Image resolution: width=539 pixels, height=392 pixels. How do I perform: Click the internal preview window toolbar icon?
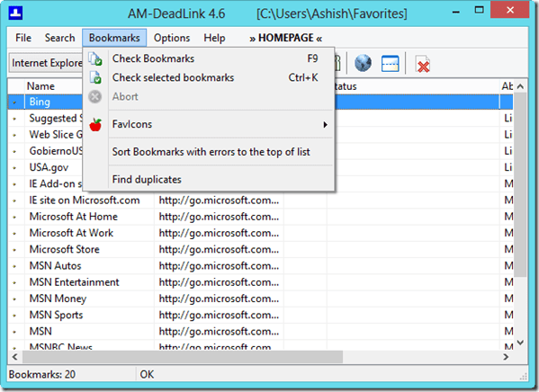[391, 64]
